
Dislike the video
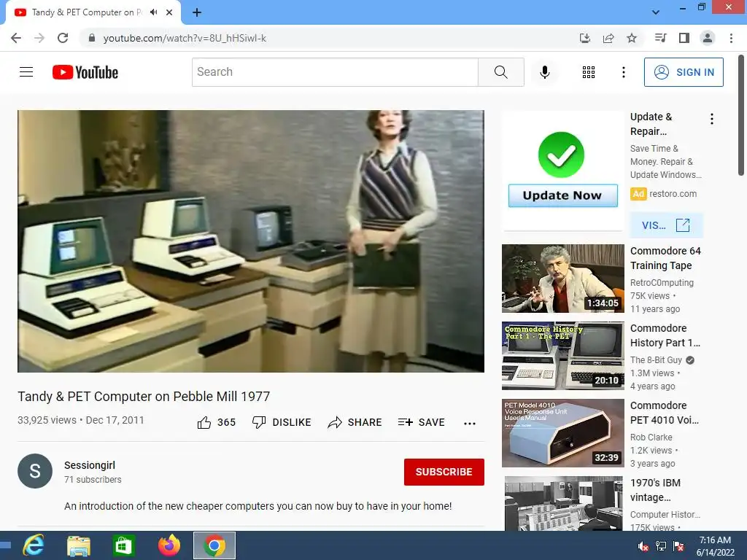point(282,422)
